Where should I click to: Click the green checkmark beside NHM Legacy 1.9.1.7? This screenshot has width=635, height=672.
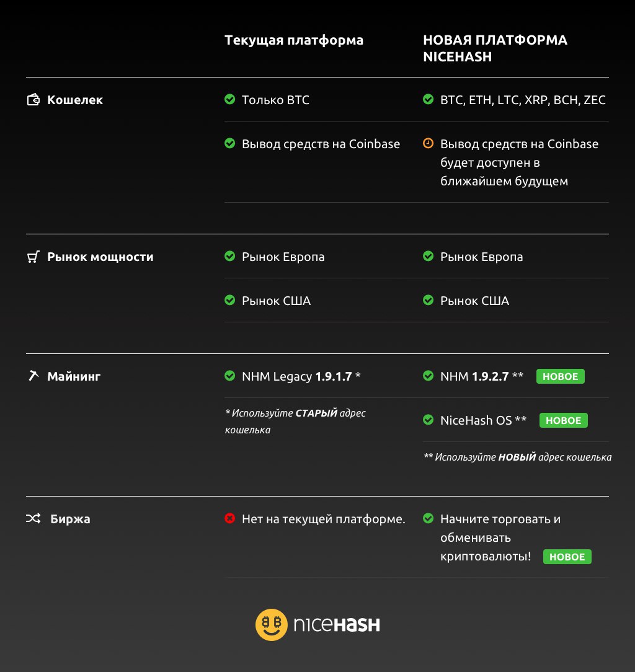click(x=229, y=376)
